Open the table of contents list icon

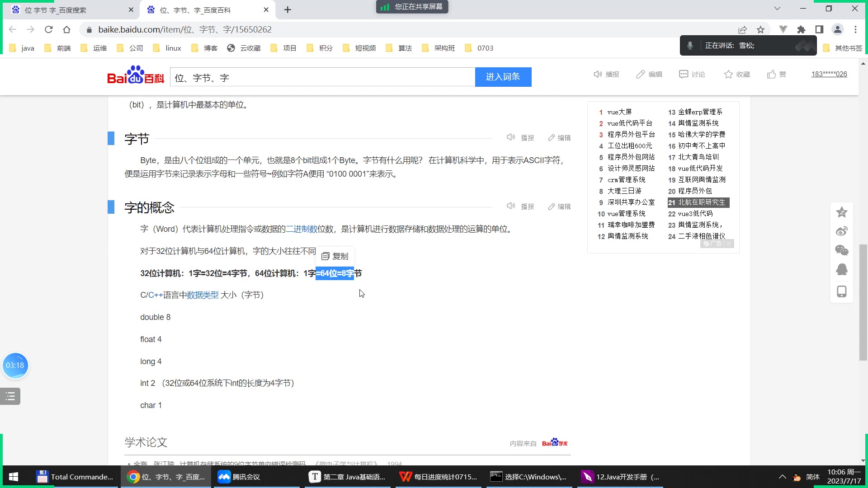10,397
